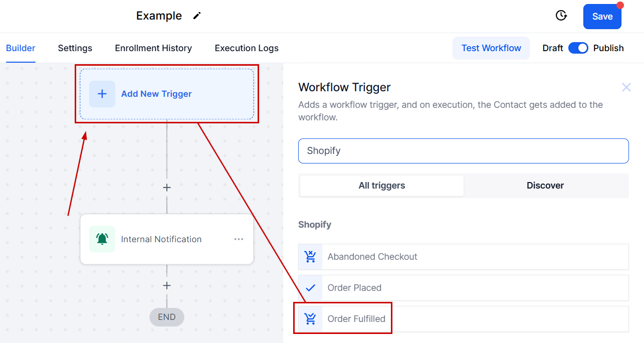Switch to the Settings tab
Viewport: 644px width, 343px height.
(x=75, y=48)
